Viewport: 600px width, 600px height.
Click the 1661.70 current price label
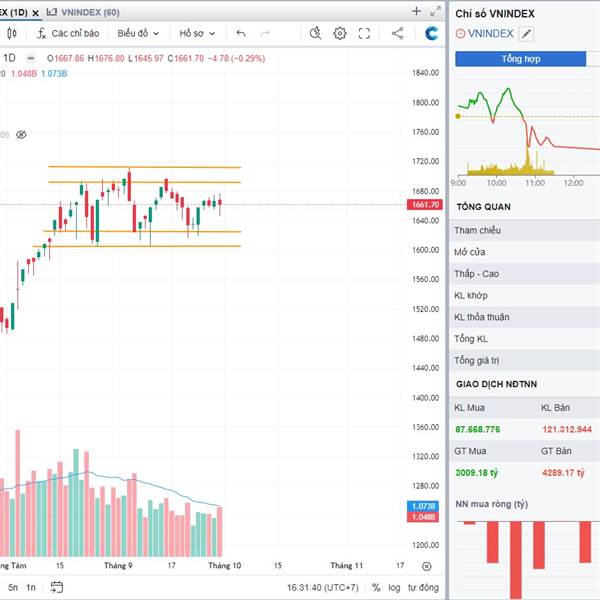(x=425, y=205)
